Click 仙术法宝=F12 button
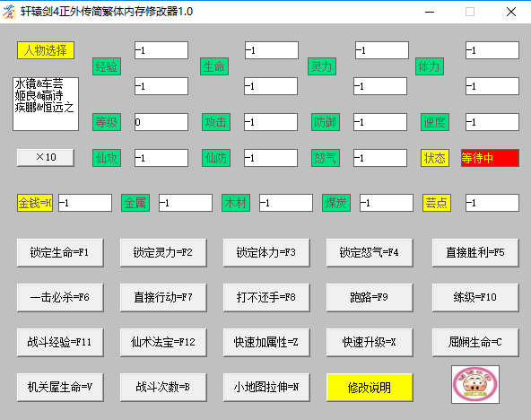 tap(163, 343)
